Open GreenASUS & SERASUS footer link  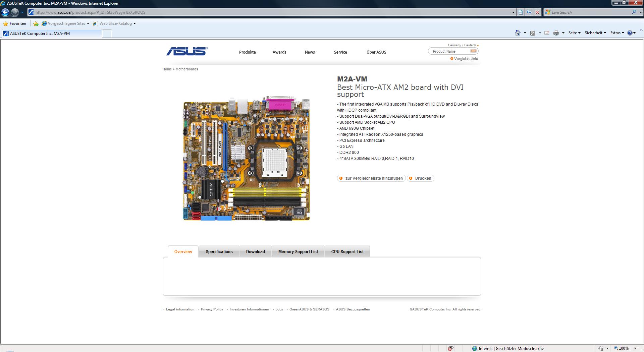(x=309, y=309)
